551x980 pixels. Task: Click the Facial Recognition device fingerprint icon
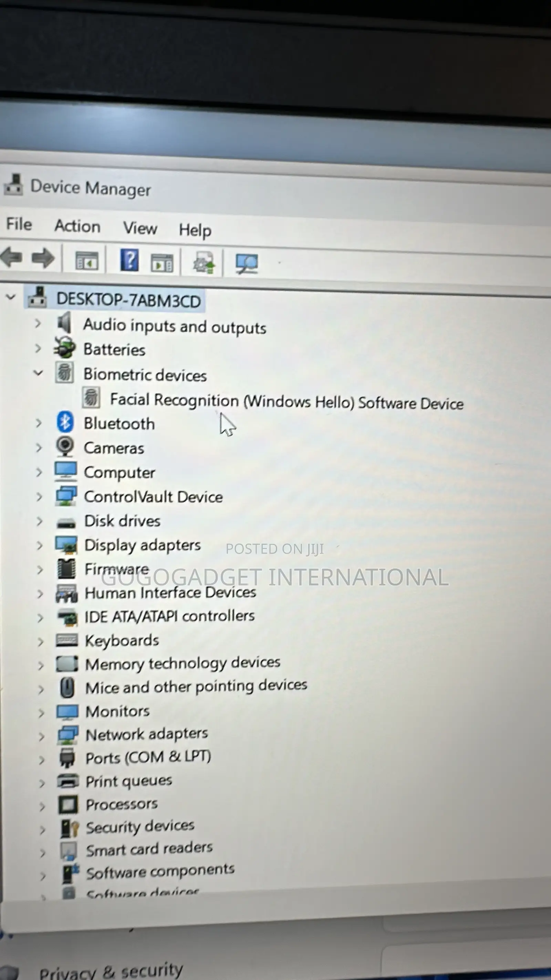coord(91,398)
